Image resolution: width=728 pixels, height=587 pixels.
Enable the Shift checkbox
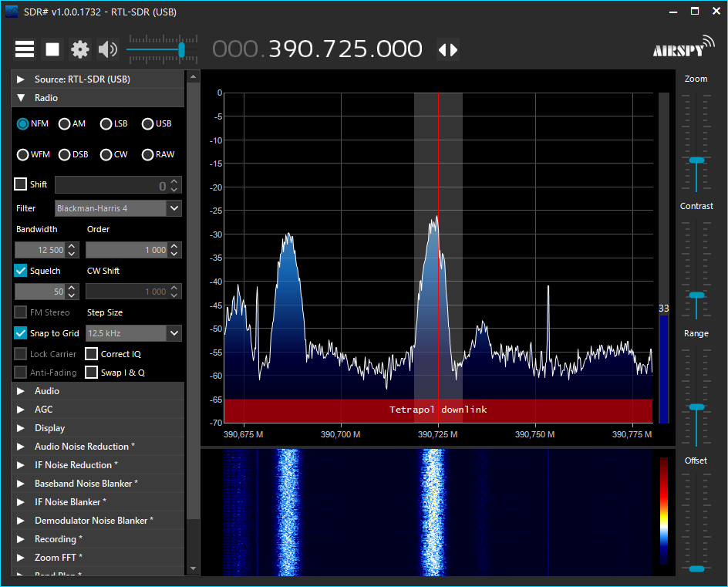20,184
